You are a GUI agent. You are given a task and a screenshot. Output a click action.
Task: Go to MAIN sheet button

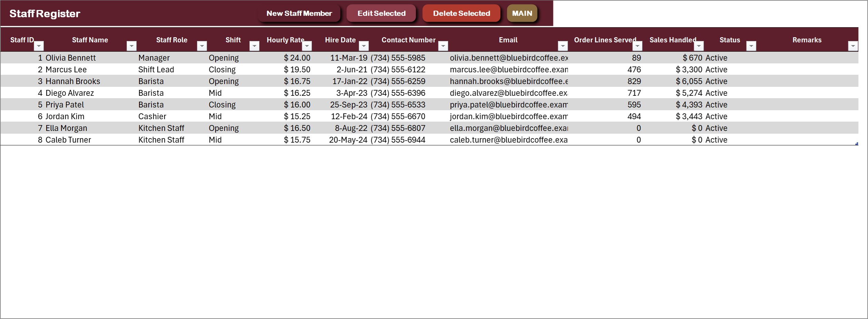(x=522, y=13)
